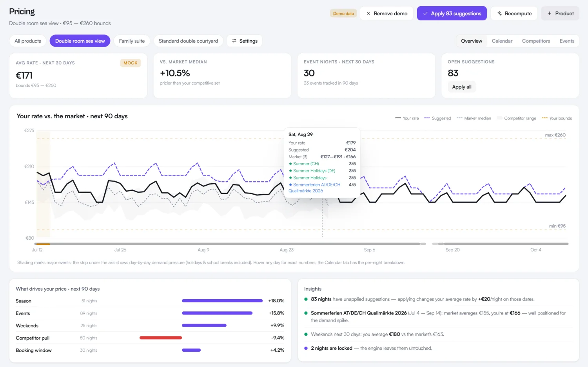
Task: Toggle Suggested legend entry
Action: pyautogui.click(x=437, y=118)
